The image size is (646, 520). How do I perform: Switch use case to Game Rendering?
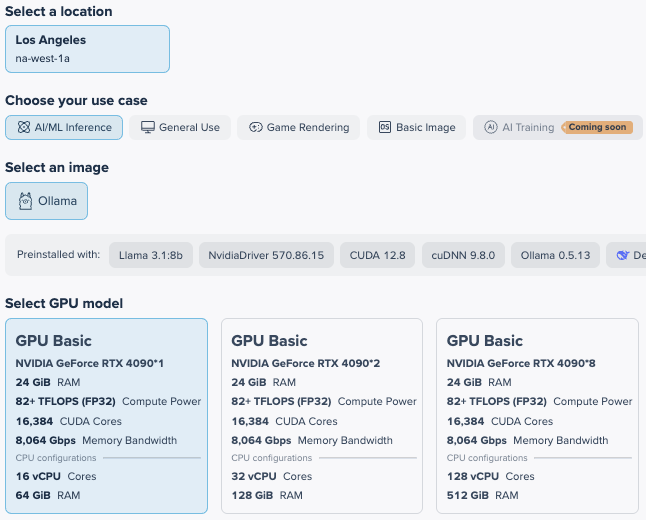point(298,128)
